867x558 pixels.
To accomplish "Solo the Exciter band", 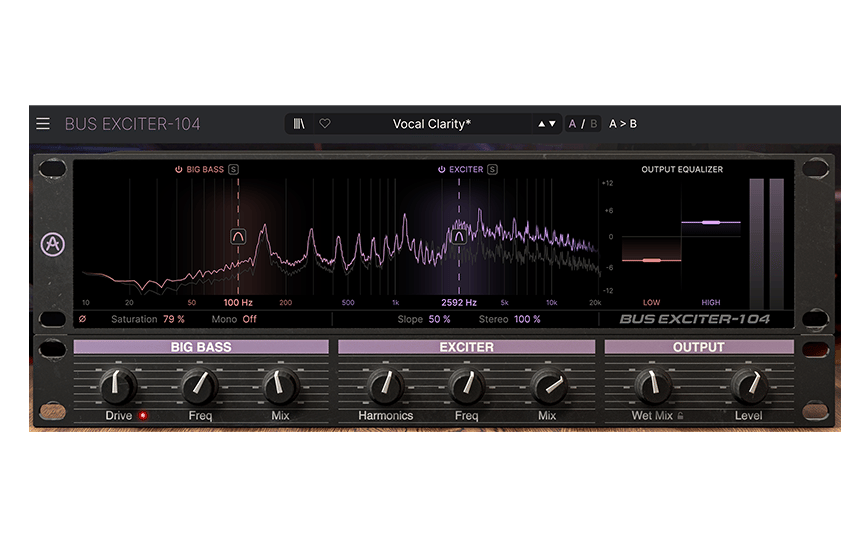I will (492, 170).
